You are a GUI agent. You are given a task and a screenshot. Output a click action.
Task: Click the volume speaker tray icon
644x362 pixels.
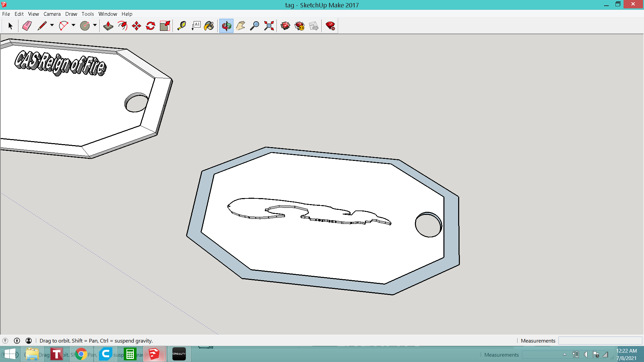[586, 354]
